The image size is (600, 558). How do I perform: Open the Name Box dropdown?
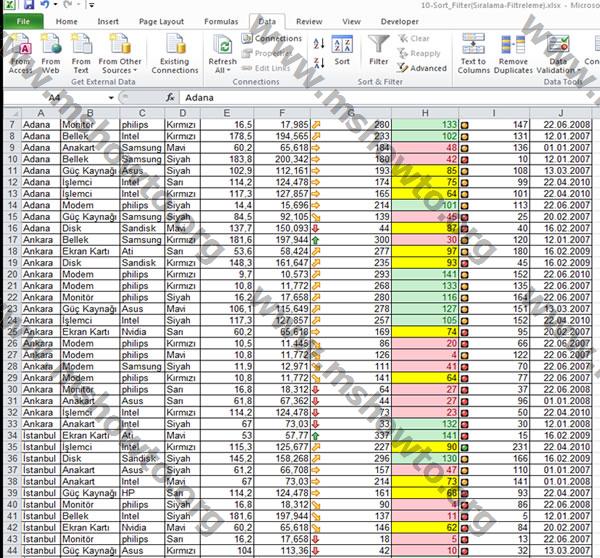click(x=111, y=98)
